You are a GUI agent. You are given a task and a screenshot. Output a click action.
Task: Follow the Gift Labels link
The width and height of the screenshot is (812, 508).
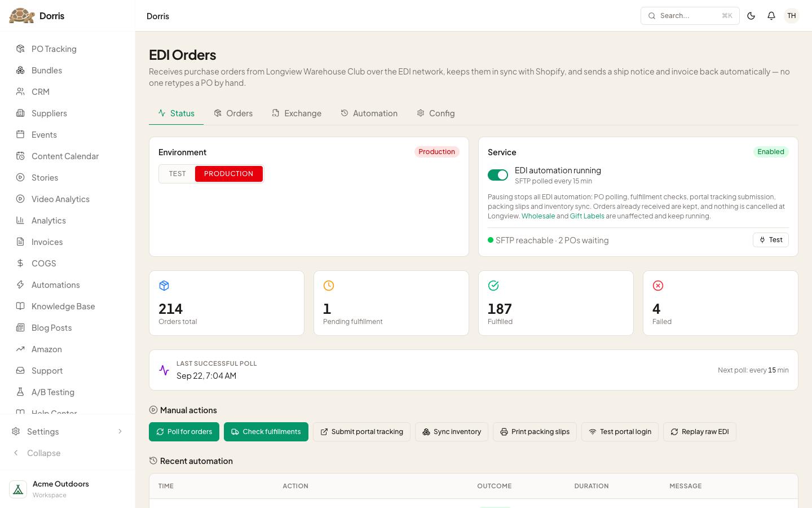[x=587, y=216]
